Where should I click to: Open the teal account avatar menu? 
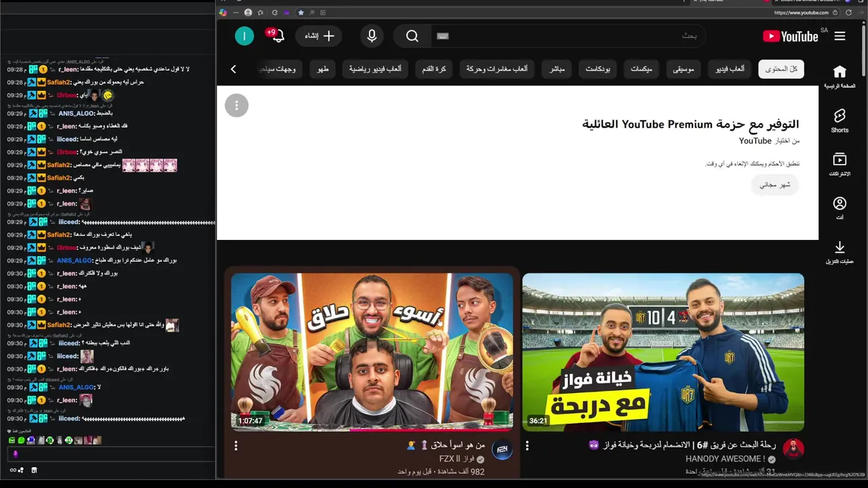point(244,36)
